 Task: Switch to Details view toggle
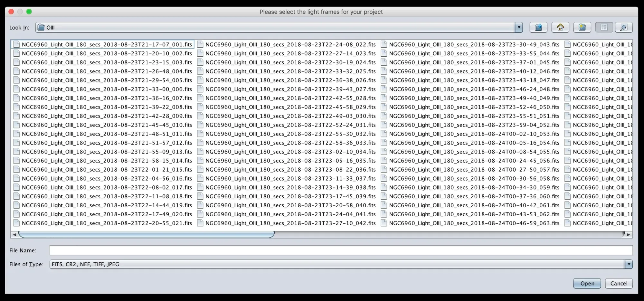click(624, 27)
